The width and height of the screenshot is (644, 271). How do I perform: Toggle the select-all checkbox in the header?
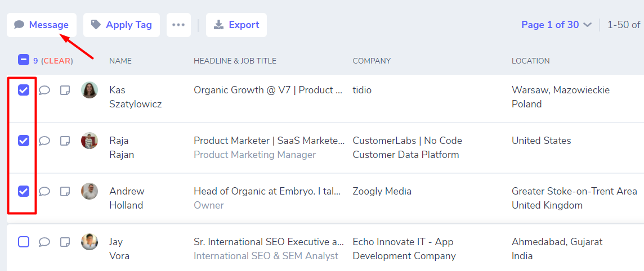point(24,60)
